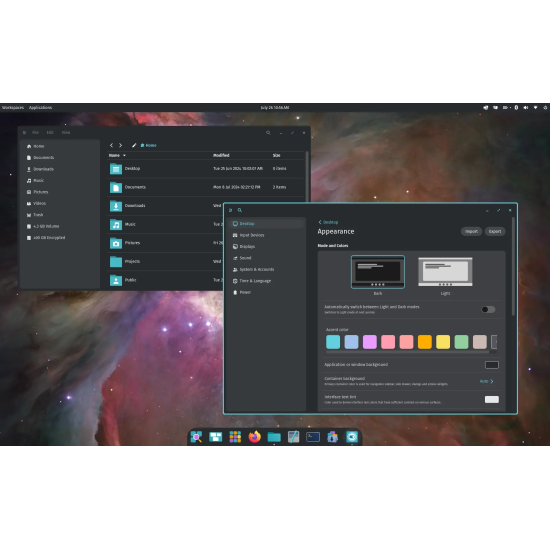The height and width of the screenshot is (550, 550).
Task: Click the Export button
Action: pos(495,232)
